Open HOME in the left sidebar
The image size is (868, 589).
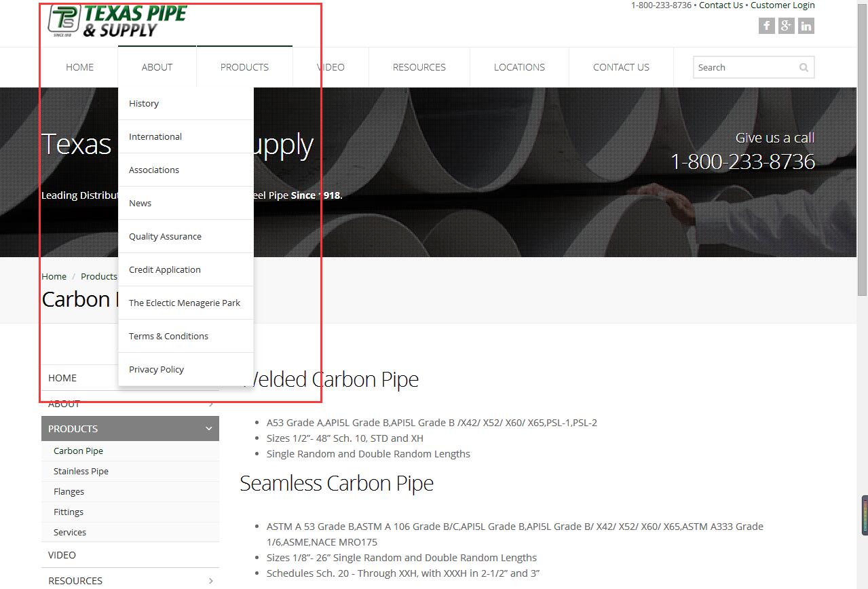(62, 378)
